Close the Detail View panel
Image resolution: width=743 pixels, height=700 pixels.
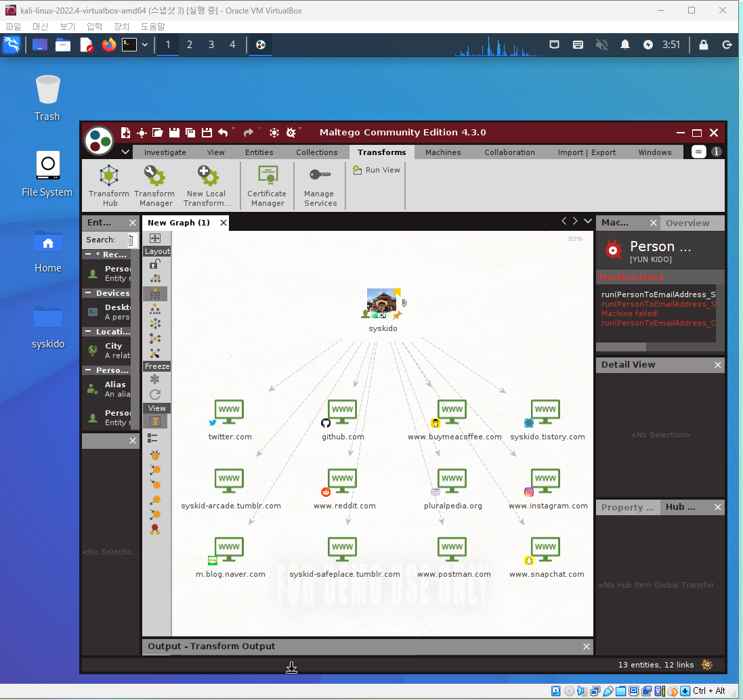tap(717, 365)
